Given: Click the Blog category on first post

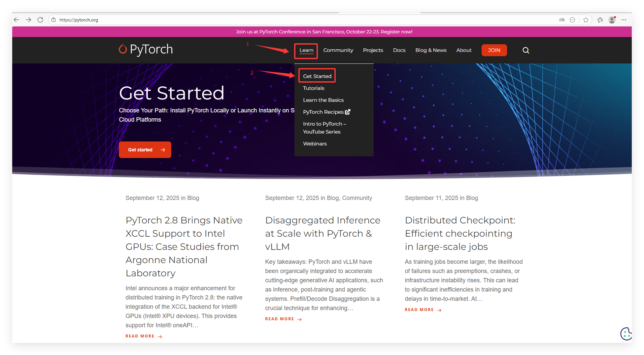Looking at the screenshot, I should [193, 198].
